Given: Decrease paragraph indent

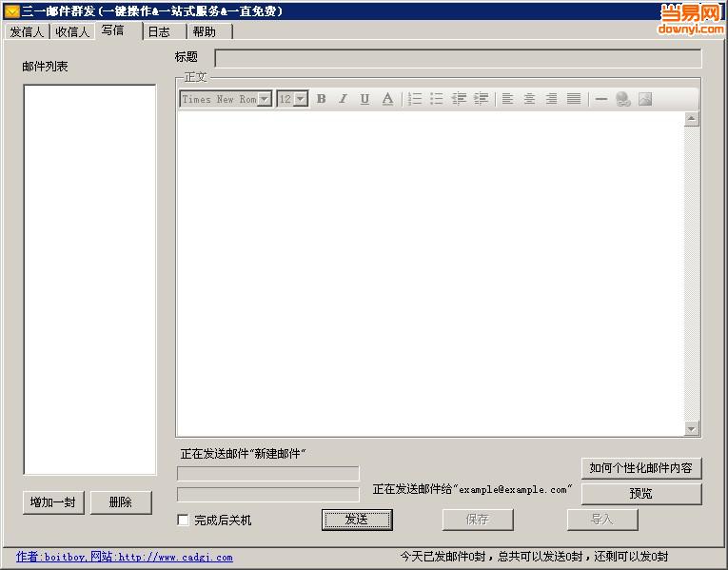Looking at the screenshot, I should (459, 99).
